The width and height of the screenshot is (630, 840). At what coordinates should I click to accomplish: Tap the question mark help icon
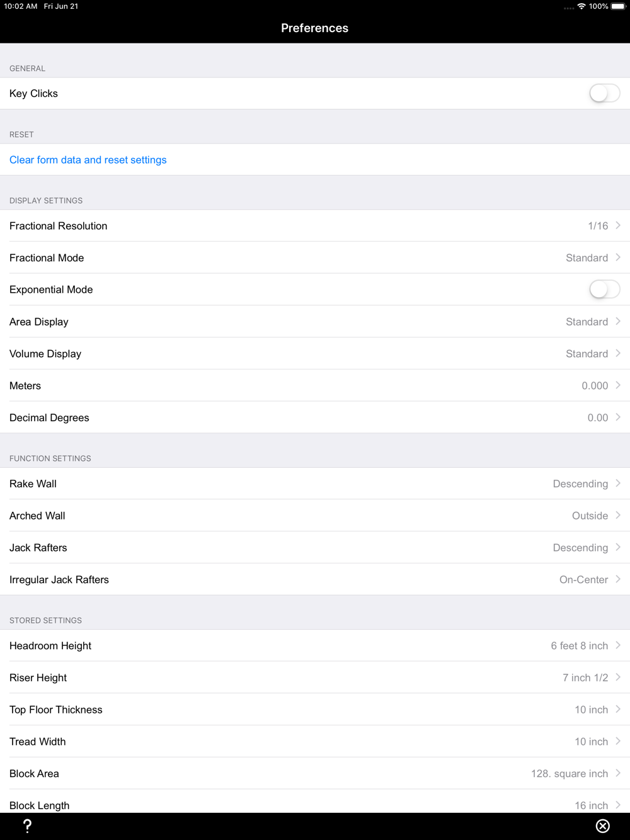(x=27, y=826)
